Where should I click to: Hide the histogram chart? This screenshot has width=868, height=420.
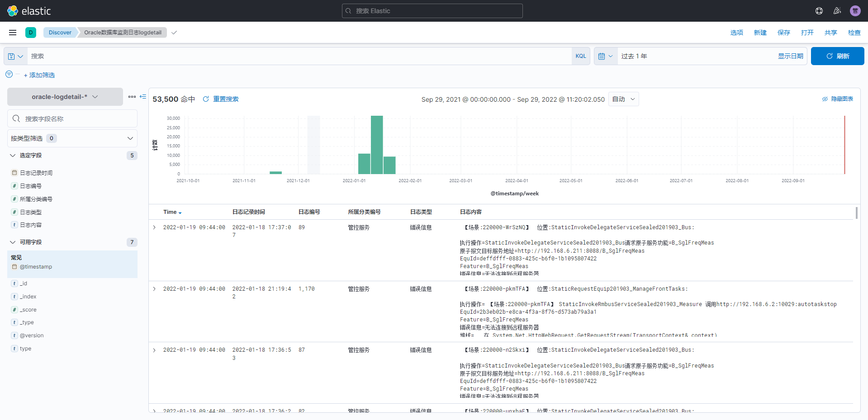838,99
